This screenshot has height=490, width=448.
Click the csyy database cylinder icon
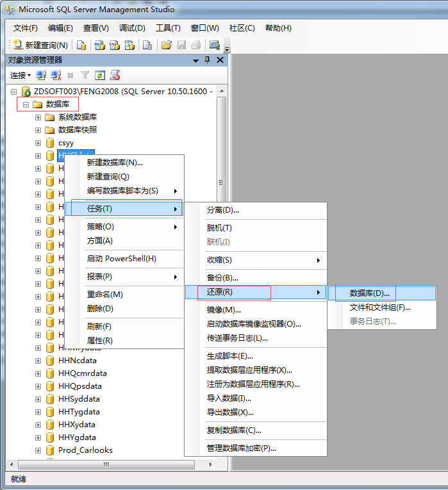50,143
